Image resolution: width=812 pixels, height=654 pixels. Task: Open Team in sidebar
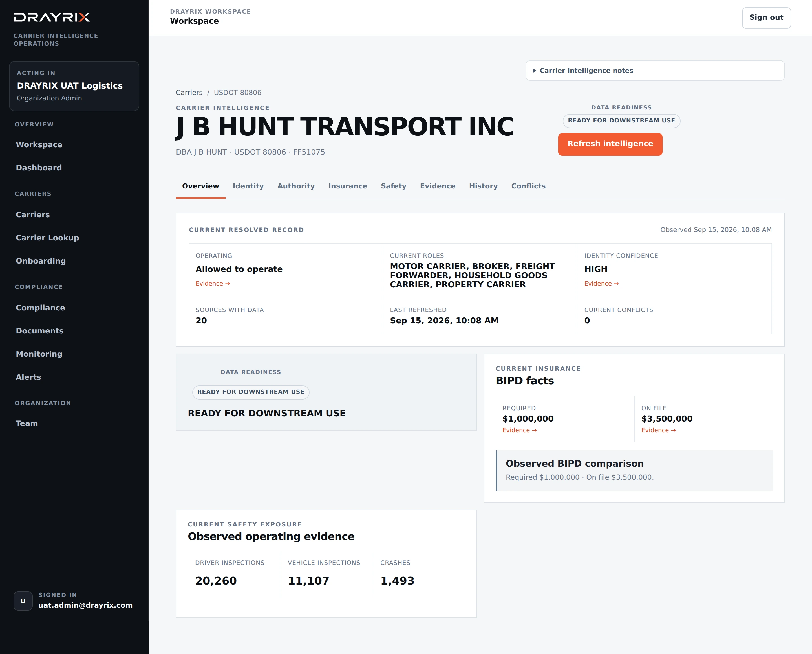(x=27, y=423)
